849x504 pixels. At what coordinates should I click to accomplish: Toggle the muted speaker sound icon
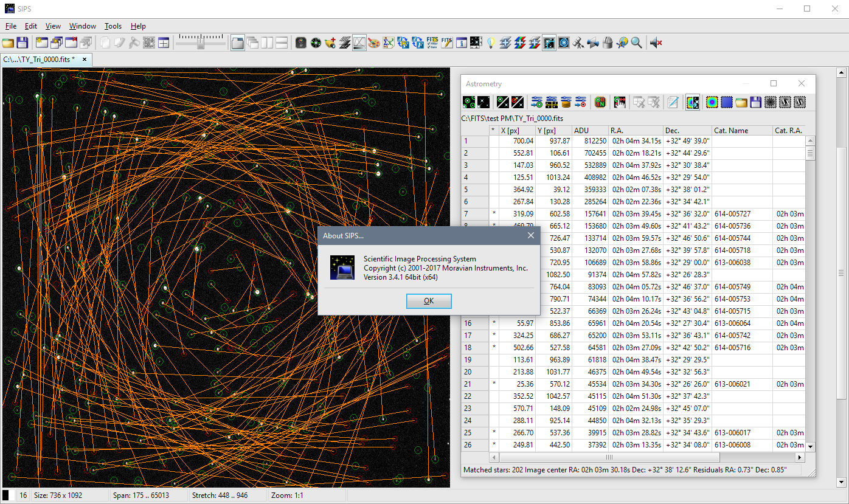[656, 43]
